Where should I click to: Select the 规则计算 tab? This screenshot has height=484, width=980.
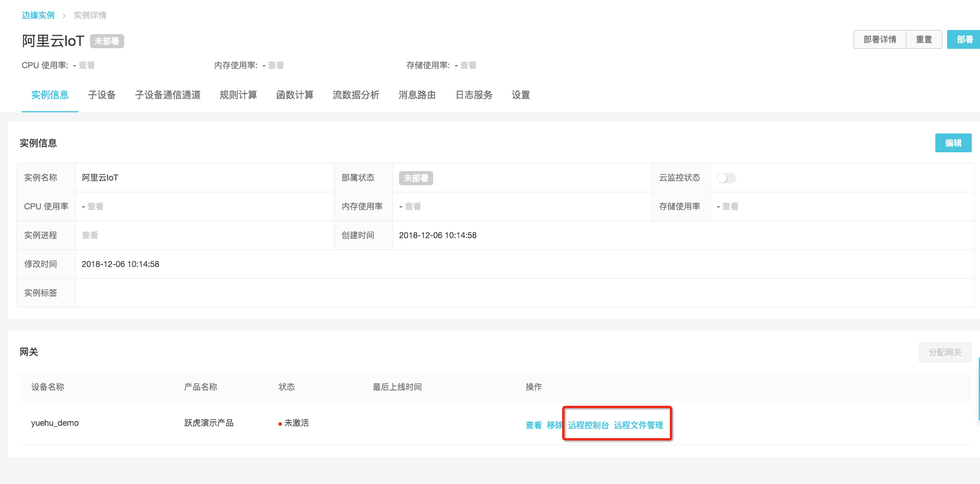tap(238, 95)
